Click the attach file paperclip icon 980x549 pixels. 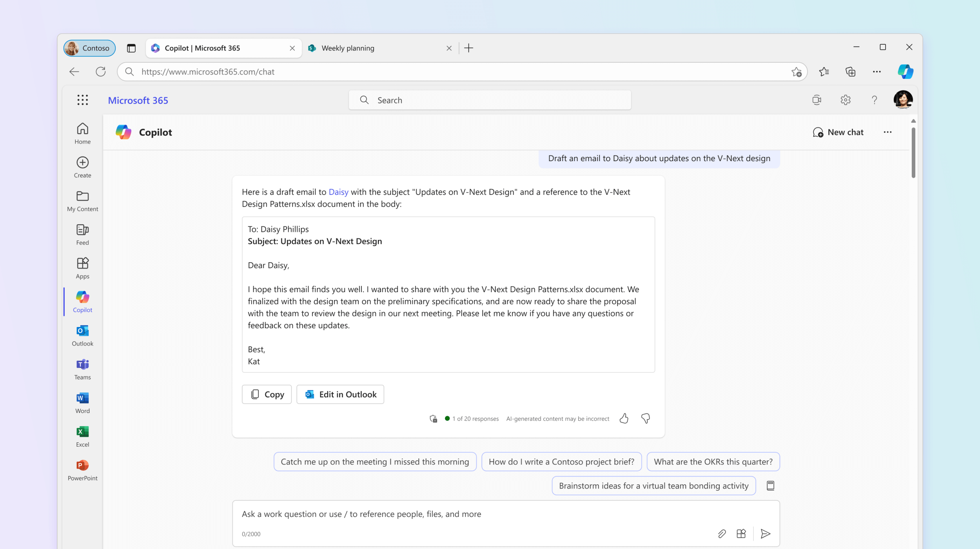(x=722, y=534)
